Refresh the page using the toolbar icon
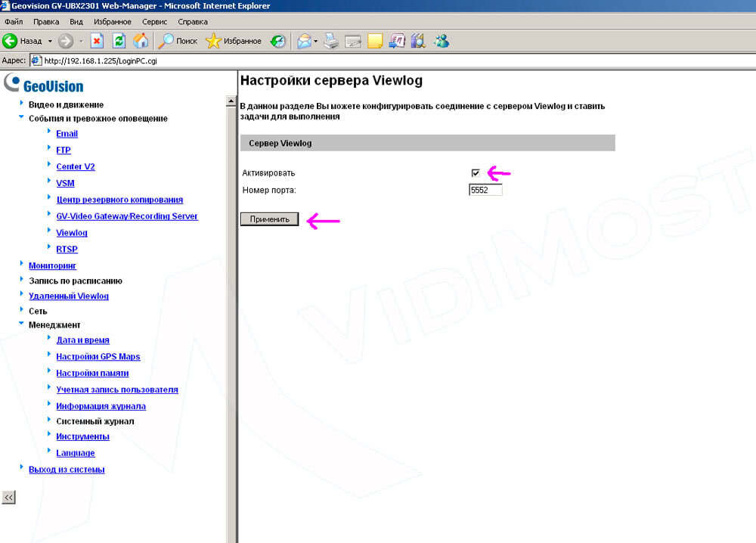This screenshot has width=756, height=543. [x=119, y=41]
